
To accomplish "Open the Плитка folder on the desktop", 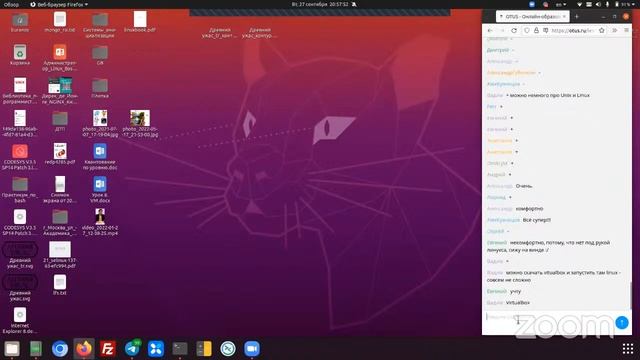I will click(100, 88).
